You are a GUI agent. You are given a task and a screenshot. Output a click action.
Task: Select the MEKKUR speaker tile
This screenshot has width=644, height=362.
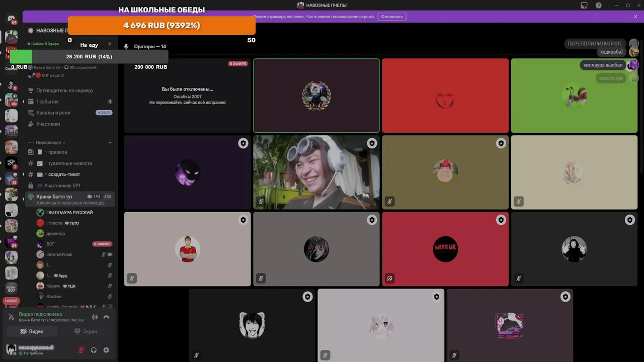[x=445, y=249]
